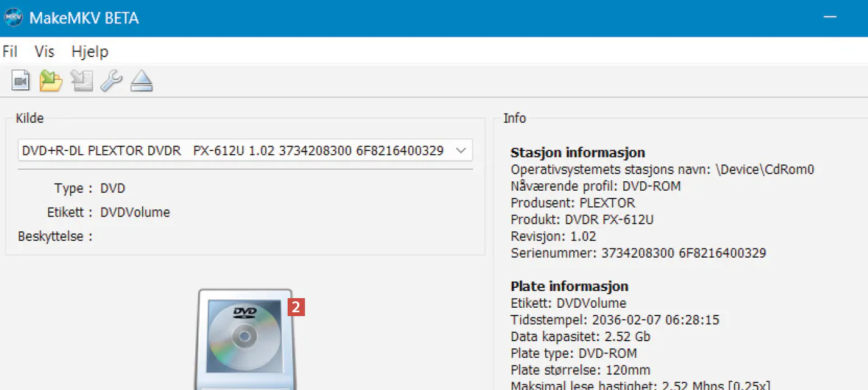Viewport: 868px width, 390px height.
Task: Open the Fil menu
Action: [x=10, y=51]
